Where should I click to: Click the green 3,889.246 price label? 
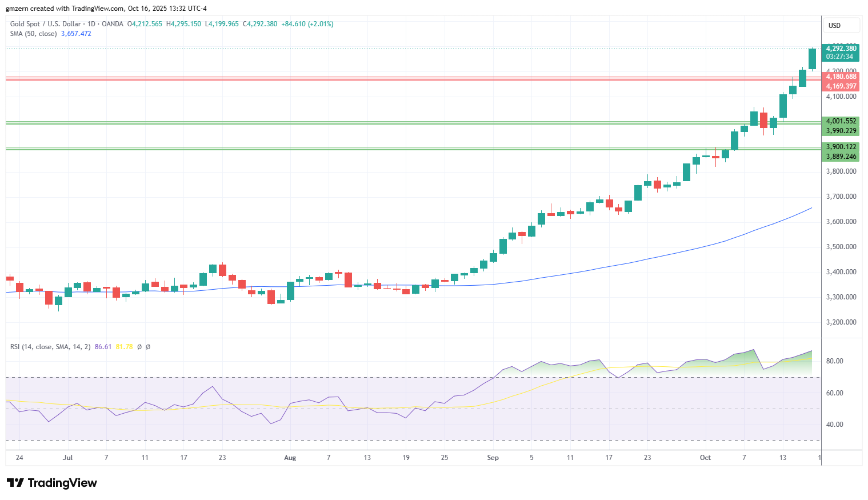pos(841,157)
